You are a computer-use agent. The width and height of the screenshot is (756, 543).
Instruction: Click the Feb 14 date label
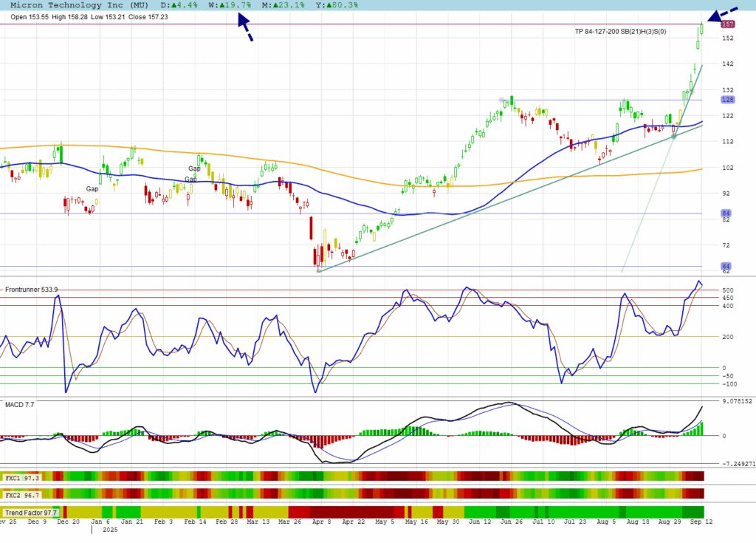(195, 522)
